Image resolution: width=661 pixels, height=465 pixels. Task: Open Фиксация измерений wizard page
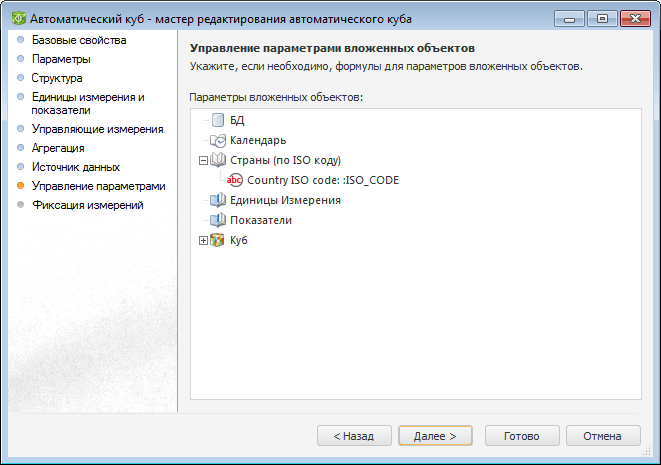pyautogui.click(x=88, y=205)
